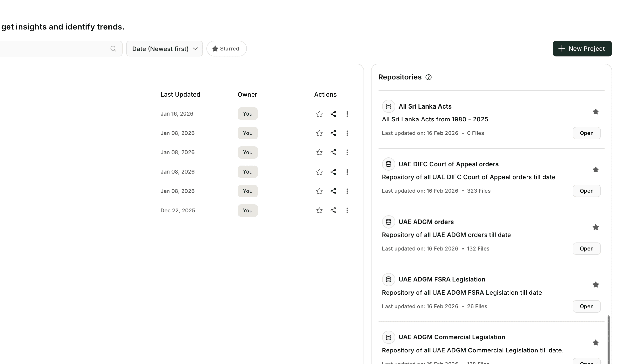Open the Date (Newest first) sort dropdown
621x364 pixels.
pos(164,49)
